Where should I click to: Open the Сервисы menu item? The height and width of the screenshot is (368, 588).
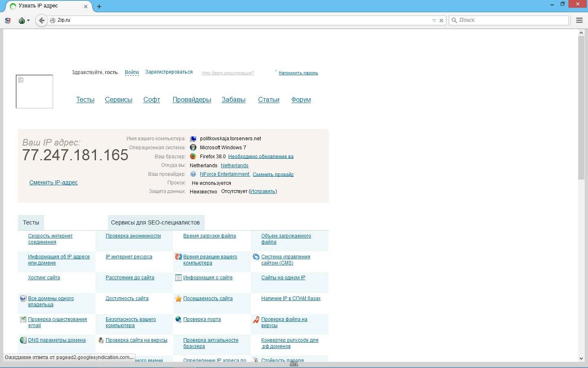pos(118,99)
